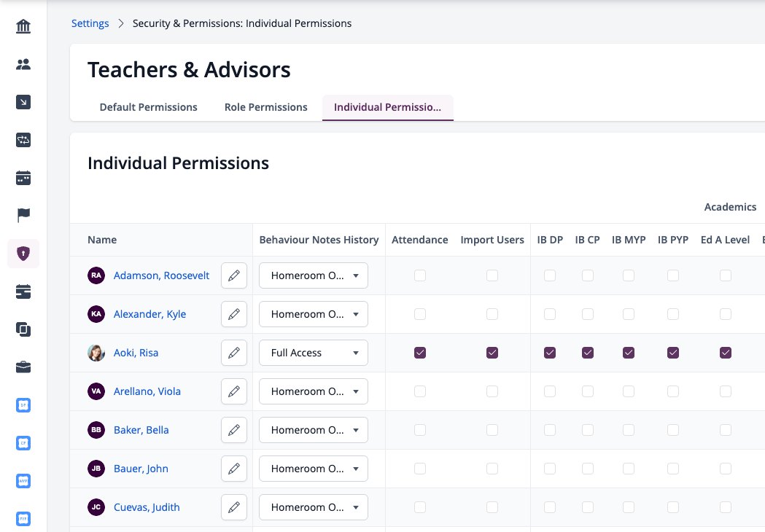Open the school building icon in sidebar
The height and width of the screenshot is (532, 765).
23,26
